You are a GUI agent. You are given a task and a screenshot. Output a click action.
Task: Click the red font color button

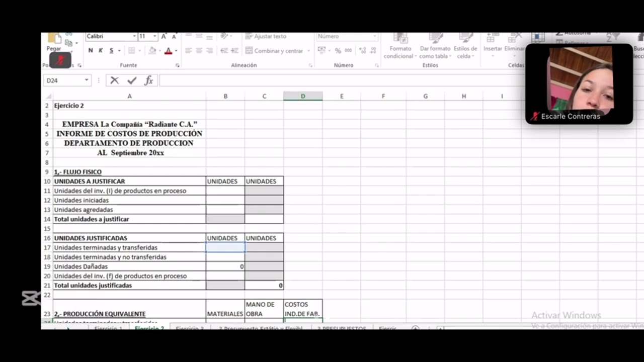[x=168, y=50]
